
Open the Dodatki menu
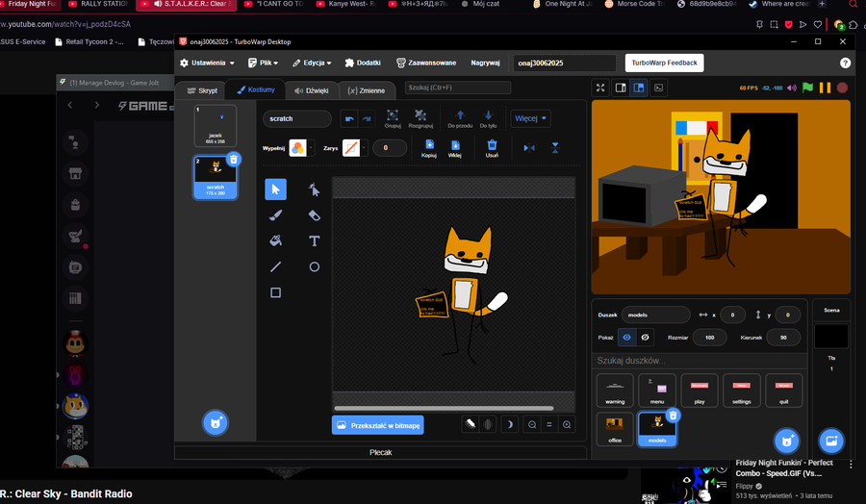363,63
